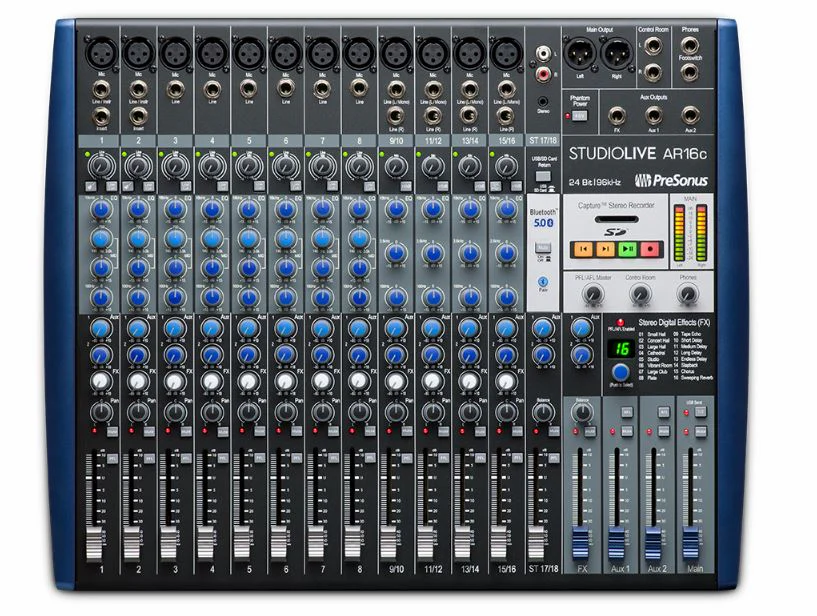Toggle the channel 3 low cut button
This screenshot has height=616, width=817.
pos(185,186)
